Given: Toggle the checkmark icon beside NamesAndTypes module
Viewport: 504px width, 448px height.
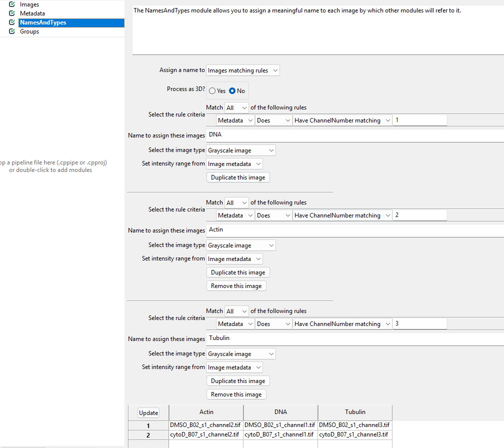Looking at the screenshot, I should 11,22.
